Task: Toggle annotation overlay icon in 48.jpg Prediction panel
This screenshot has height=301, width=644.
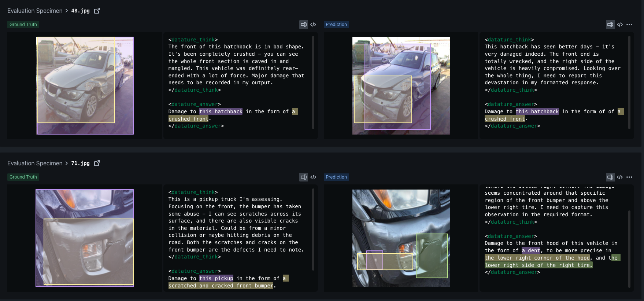Action: pyautogui.click(x=610, y=25)
